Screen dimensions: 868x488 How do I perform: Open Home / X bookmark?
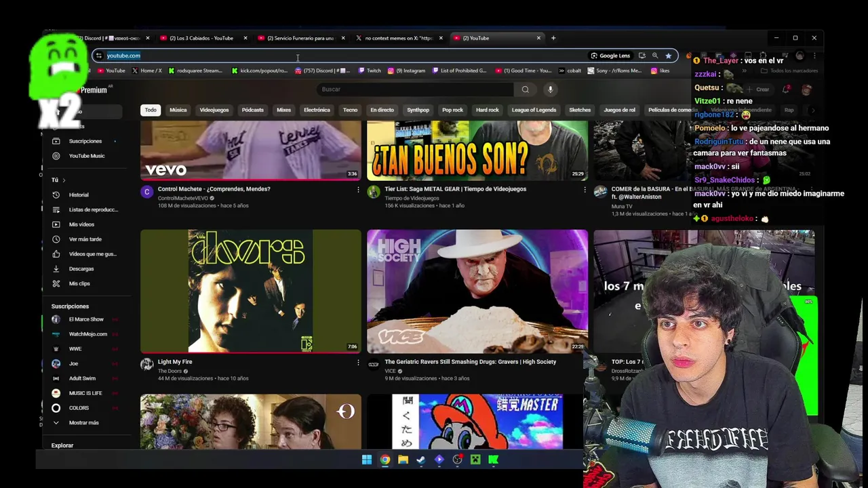click(x=146, y=70)
